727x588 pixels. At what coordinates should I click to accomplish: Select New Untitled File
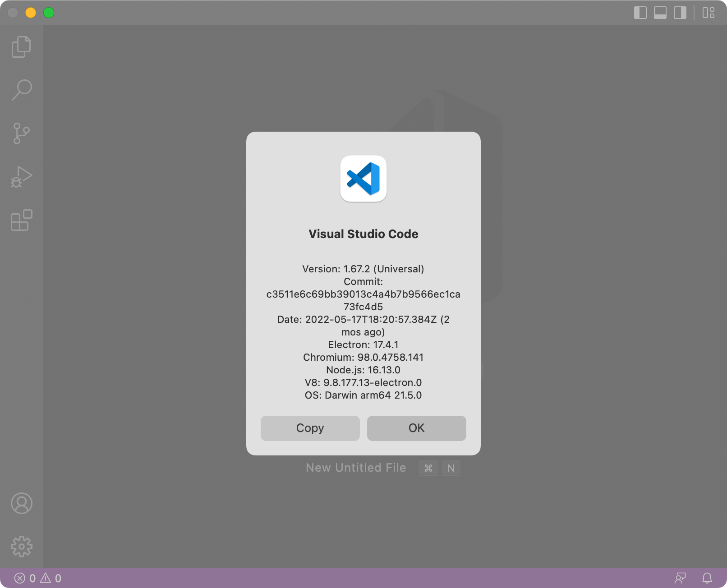pyautogui.click(x=356, y=468)
